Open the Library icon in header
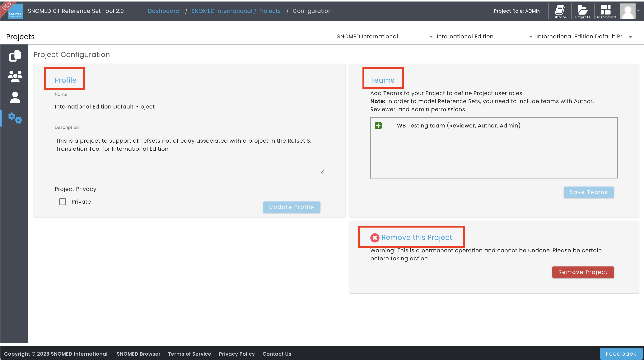 tap(559, 12)
